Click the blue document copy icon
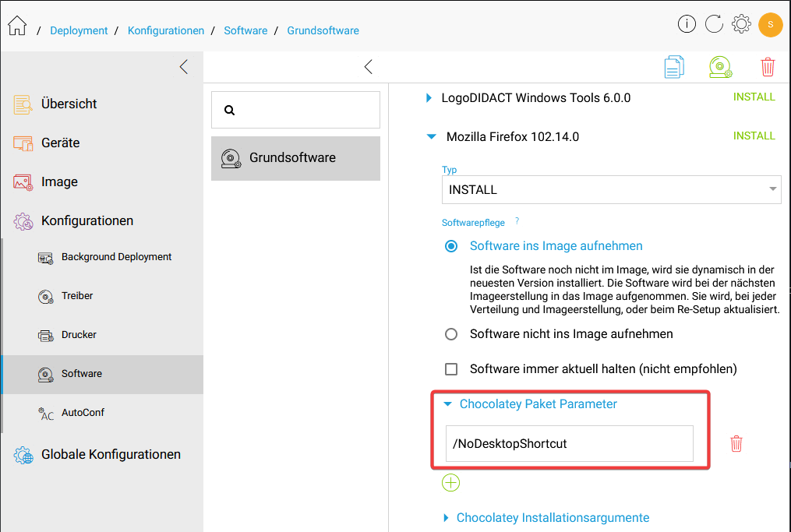Image resolution: width=791 pixels, height=532 pixels. coord(674,67)
